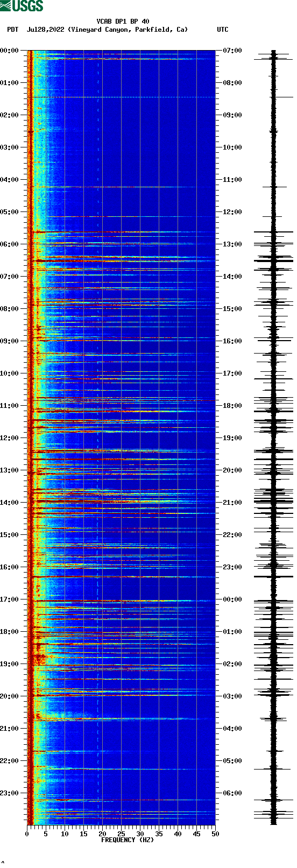Click the 05:00 PDT time label

tap(9, 212)
